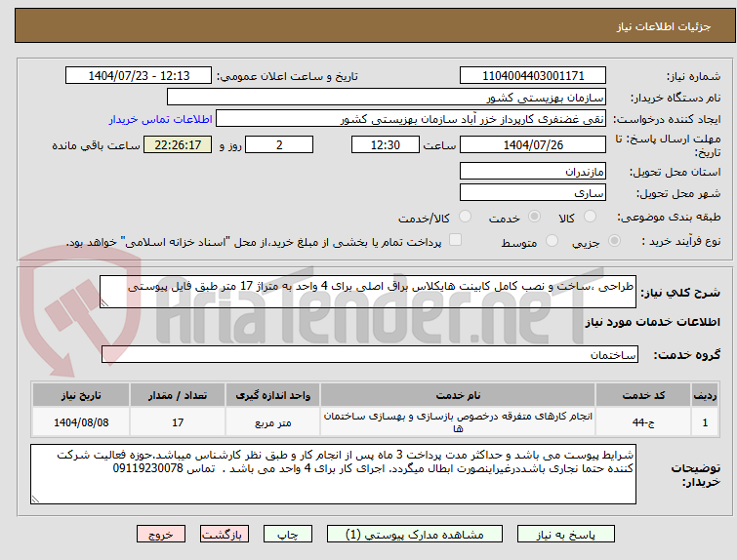The width and height of the screenshot is (737, 560).
Task: Click unit cell متر مربع
Action: coord(272,422)
